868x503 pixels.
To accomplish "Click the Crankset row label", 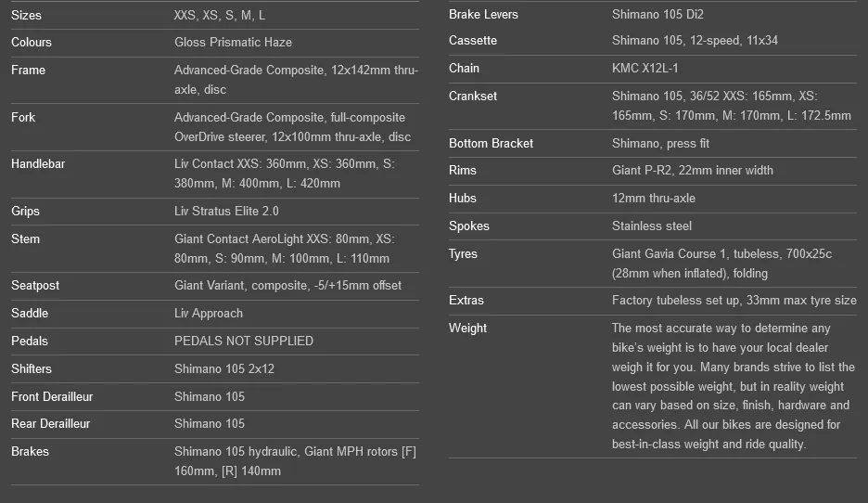I will coord(473,97).
